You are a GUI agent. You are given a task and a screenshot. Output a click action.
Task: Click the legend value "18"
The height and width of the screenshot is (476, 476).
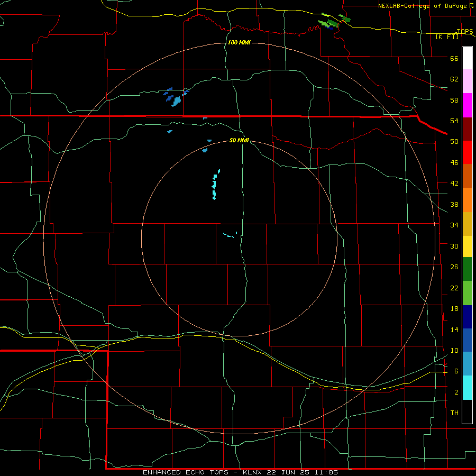click(x=454, y=309)
